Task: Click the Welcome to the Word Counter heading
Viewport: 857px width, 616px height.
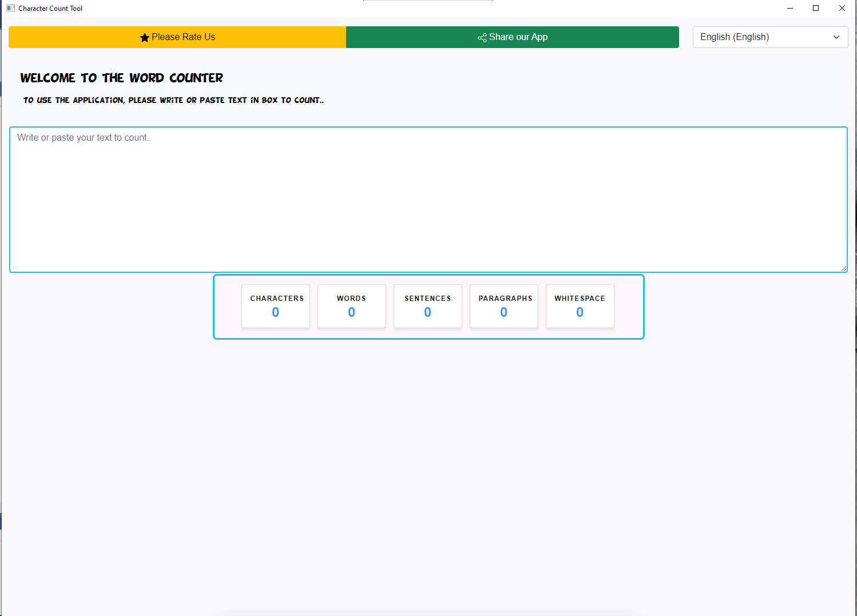Action: click(x=122, y=78)
